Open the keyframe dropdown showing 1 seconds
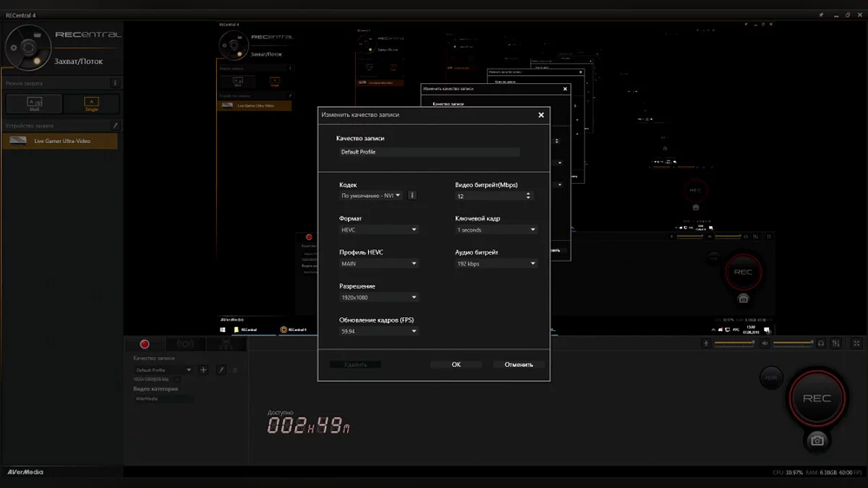This screenshot has width=868, height=488. coord(496,229)
